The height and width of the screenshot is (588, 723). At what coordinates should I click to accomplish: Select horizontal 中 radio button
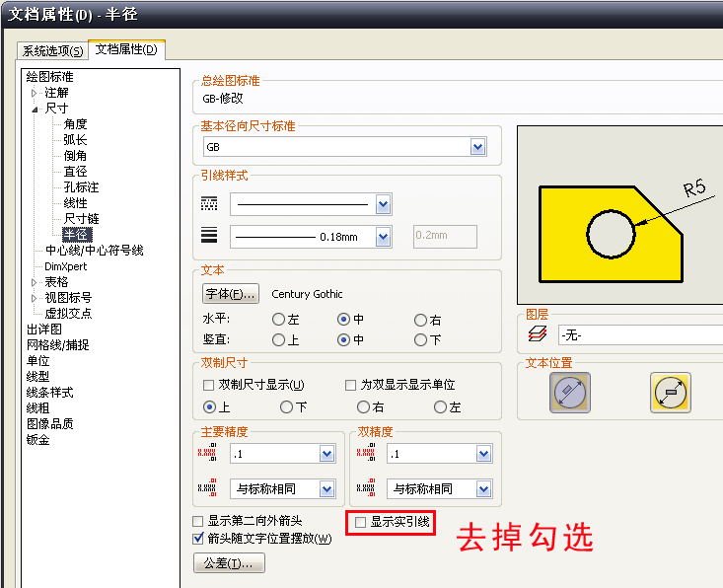(343, 319)
